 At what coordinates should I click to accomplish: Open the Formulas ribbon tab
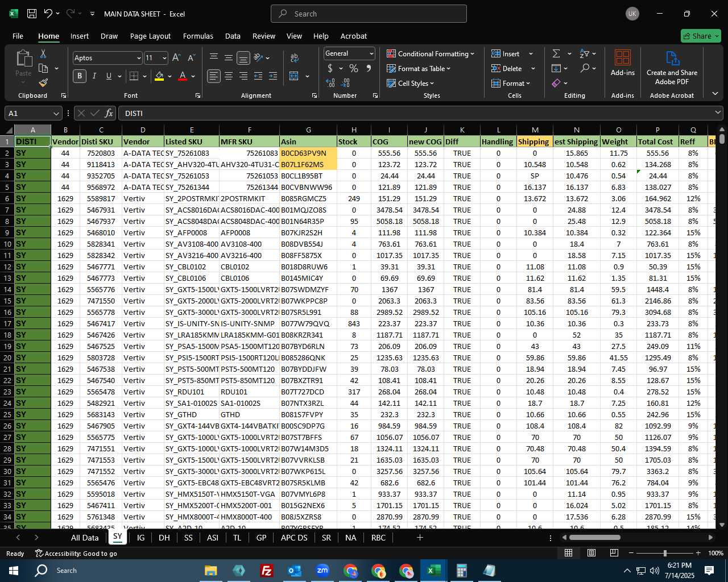pos(198,36)
